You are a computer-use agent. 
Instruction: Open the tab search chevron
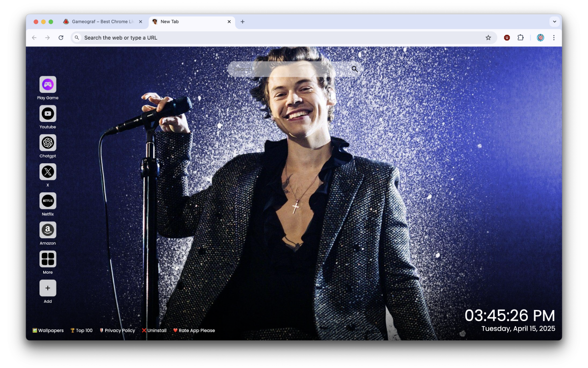[x=554, y=21]
